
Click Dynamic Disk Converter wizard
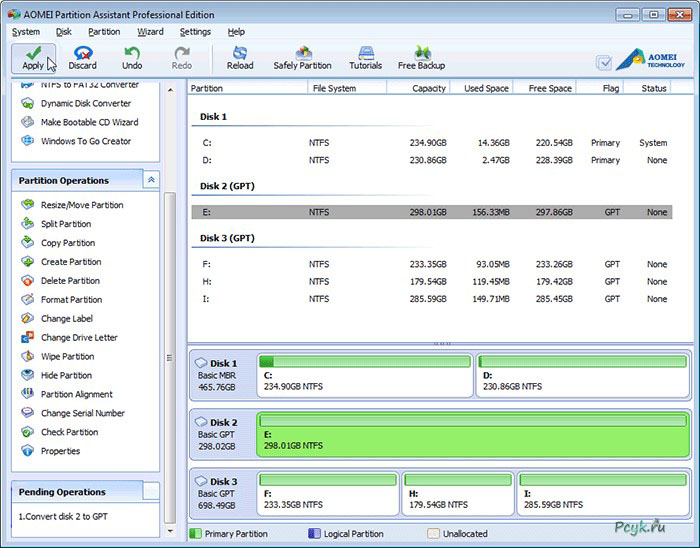[x=85, y=103]
